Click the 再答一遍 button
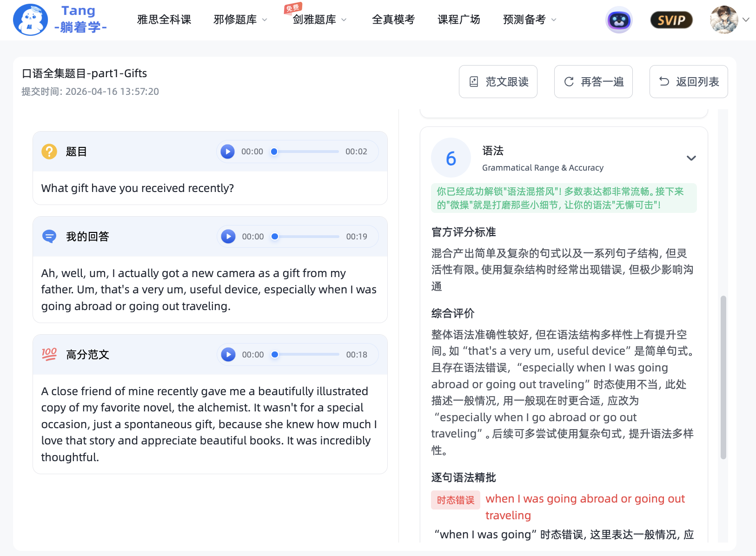The width and height of the screenshot is (756, 556). pyautogui.click(x=593, y=82)
